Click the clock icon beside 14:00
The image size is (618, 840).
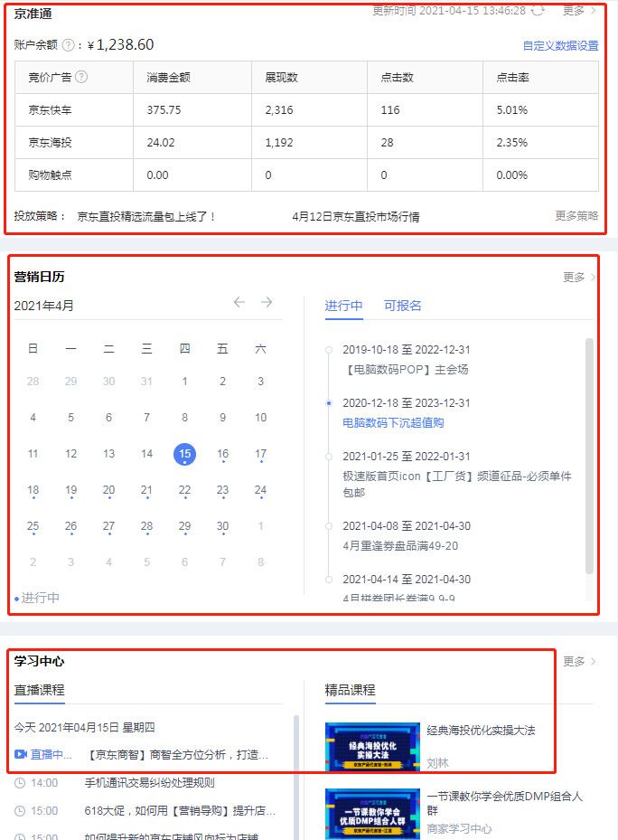(x=20, y=783)
